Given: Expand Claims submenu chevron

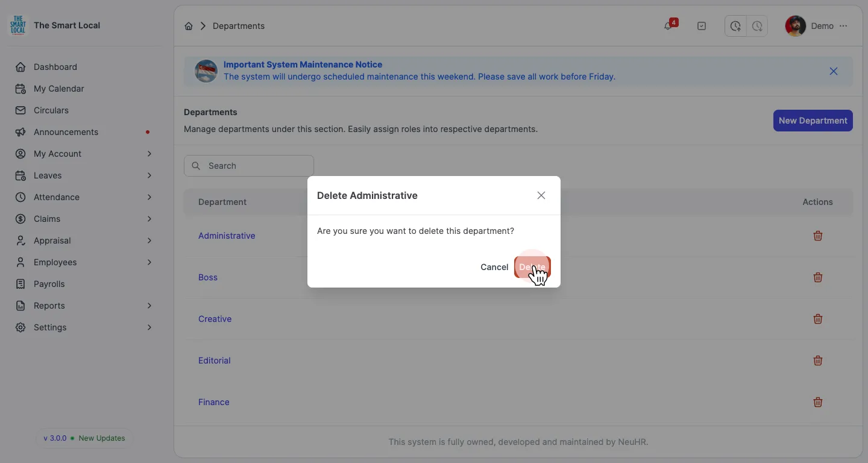Looking at the screenshot, I should (x=149, y=219).
